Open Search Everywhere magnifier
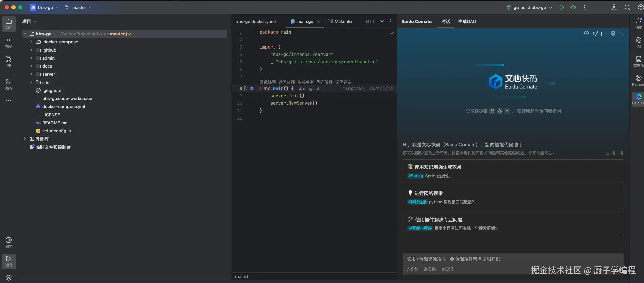644x283 pixels. tap(627, 7)
